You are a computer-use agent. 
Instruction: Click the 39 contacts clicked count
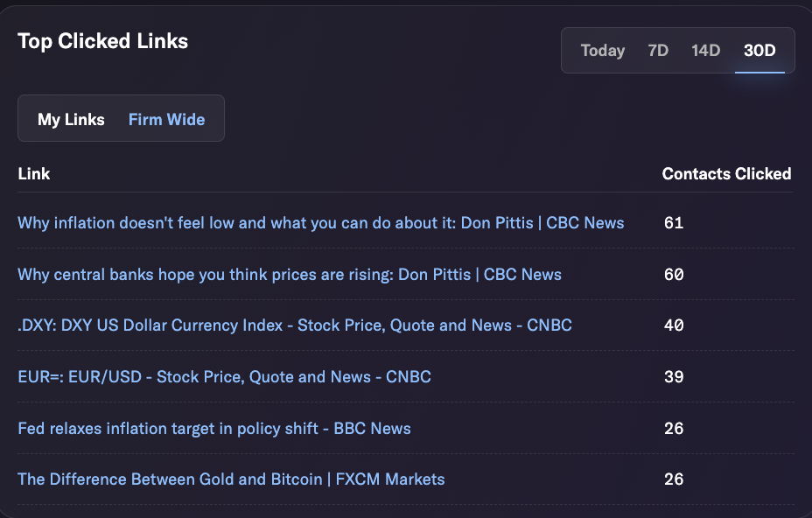(x=674, y=376)
